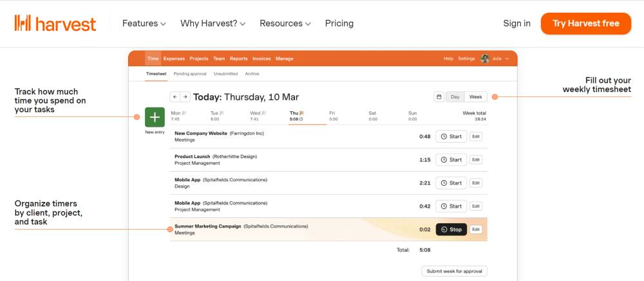Expand the Resources menu
The image size is (644, 281).
pyautogui.click(x=285, y=23)
